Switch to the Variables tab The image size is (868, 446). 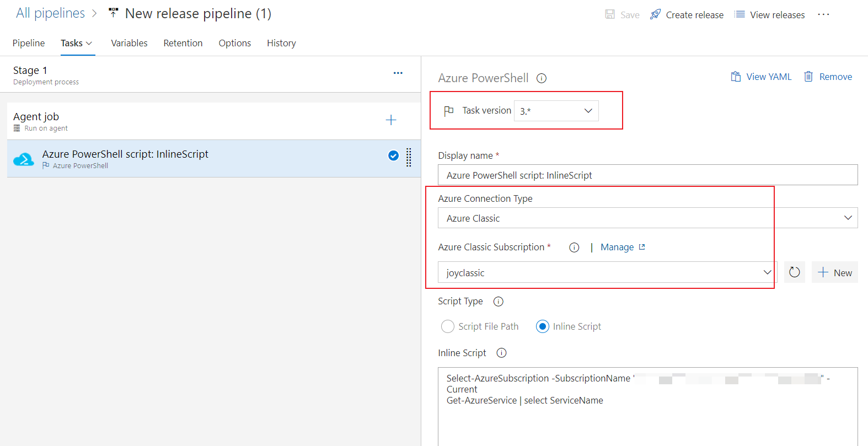(x=129, y=43)
